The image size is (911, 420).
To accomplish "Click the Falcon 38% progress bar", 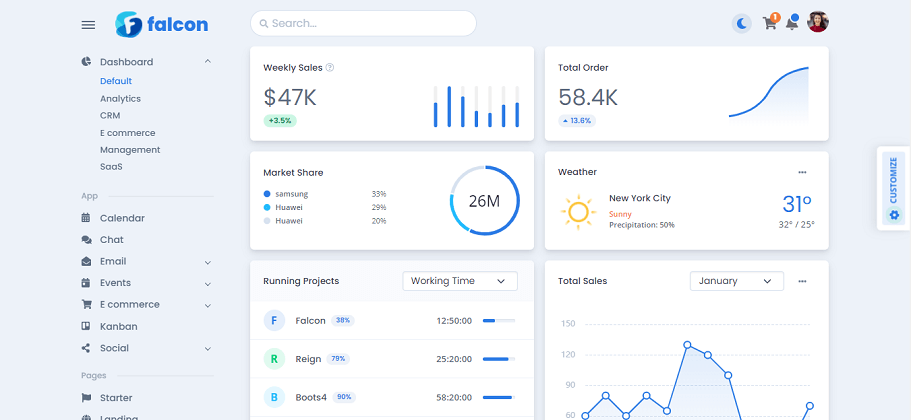I will (498, 321).
